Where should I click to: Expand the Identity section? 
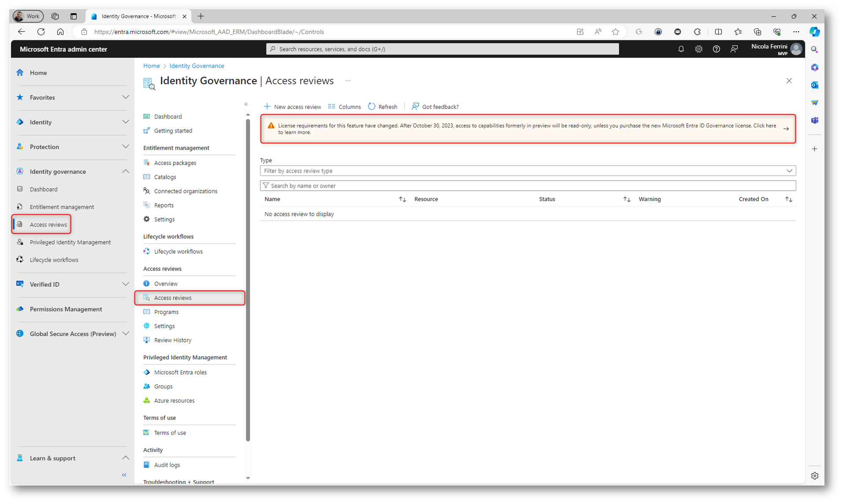tap(126, 122)
